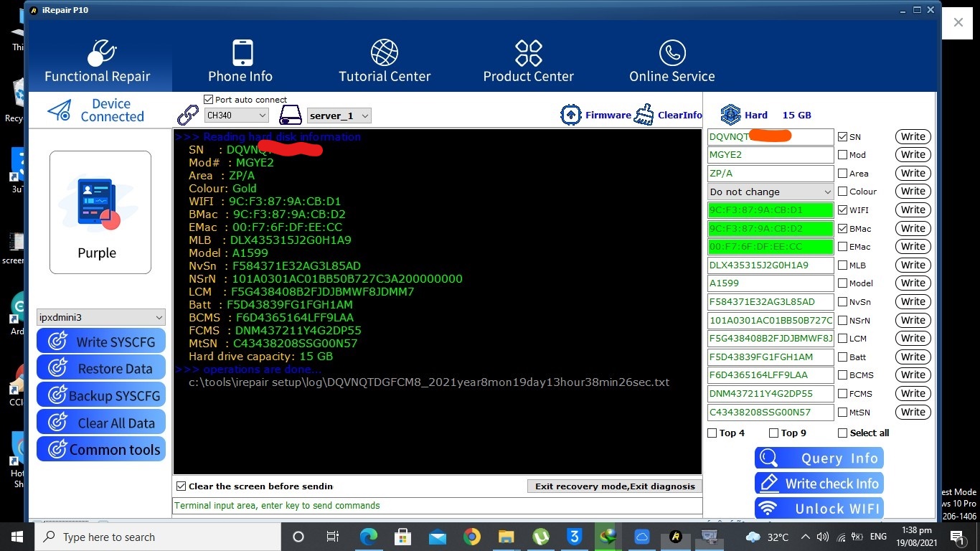Click the Device Connected paper plane icon
This screenshot has height=551, width=980.
(x=59, y=110)
